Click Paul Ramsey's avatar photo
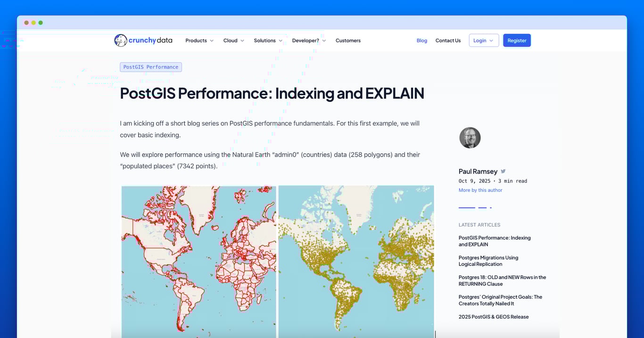 point(470,137)
